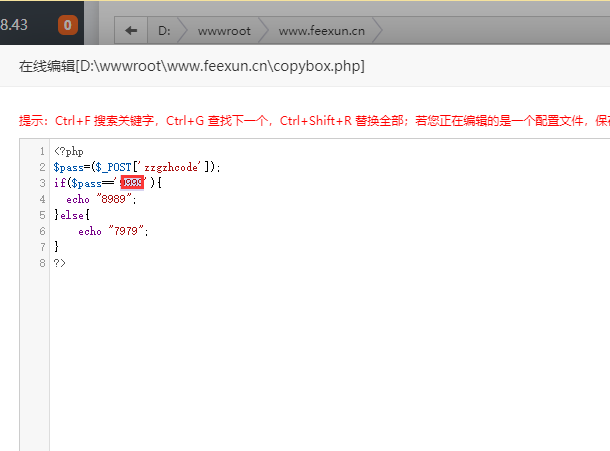Click the $pass=($_POST line of code

click(x=90, y=167)
